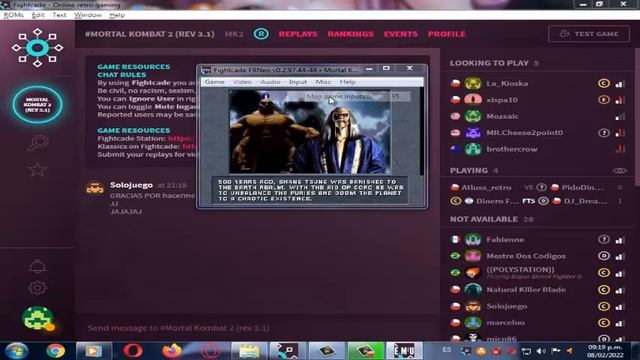The width and height of the screenshot is (640, 360).
Task: Click the taskbar clock showing 09:19 p.m.
Action: pos(605,351)
